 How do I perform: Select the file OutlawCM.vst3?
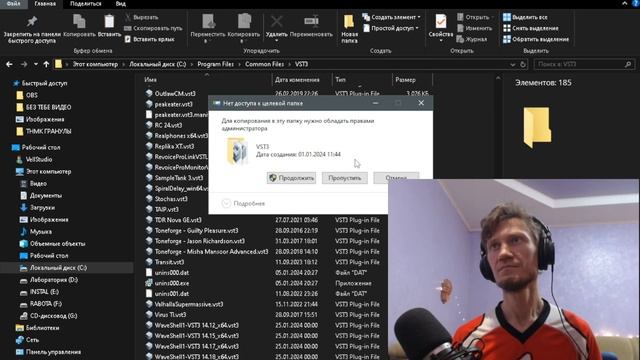pyautogui.click(x=175, y=93)
